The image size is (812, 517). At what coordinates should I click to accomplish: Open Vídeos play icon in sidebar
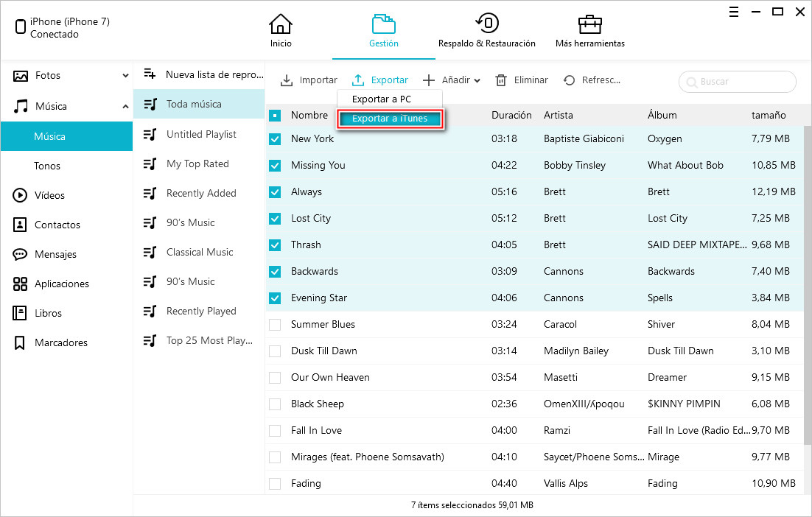(20, 195)
